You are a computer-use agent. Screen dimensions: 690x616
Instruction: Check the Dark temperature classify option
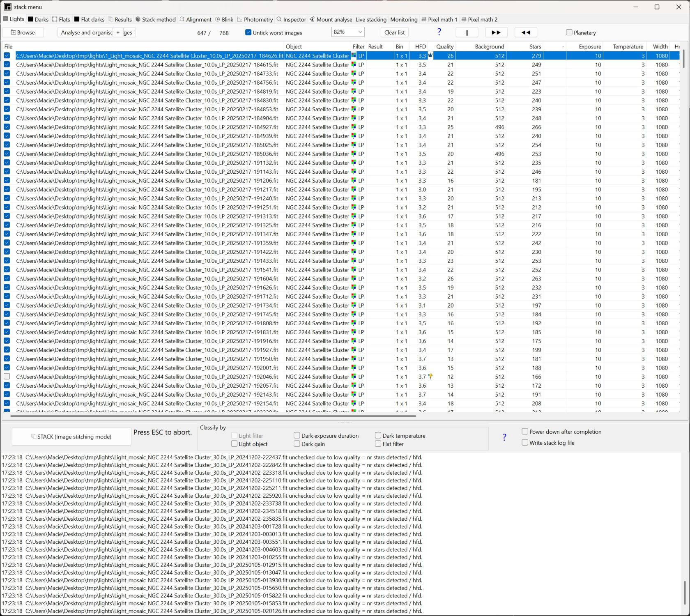coord(377,435)
